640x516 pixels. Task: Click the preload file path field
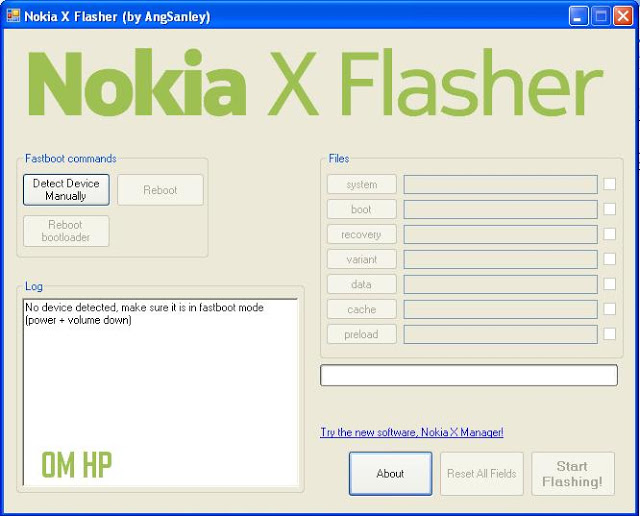pos(500,334)
